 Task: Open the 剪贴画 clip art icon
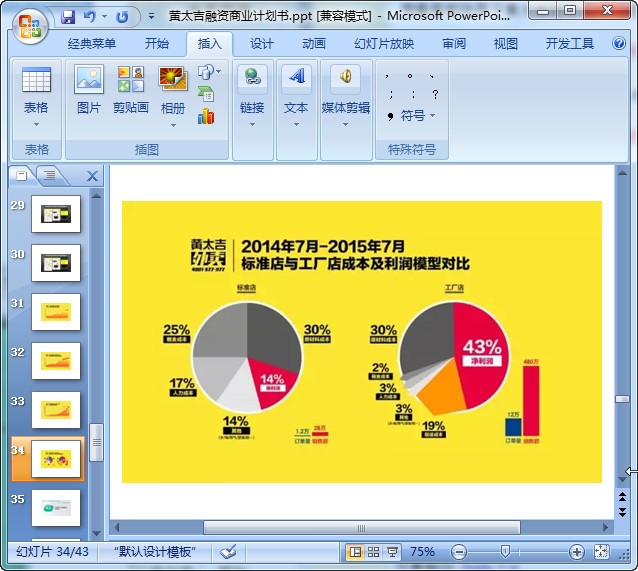131,79
